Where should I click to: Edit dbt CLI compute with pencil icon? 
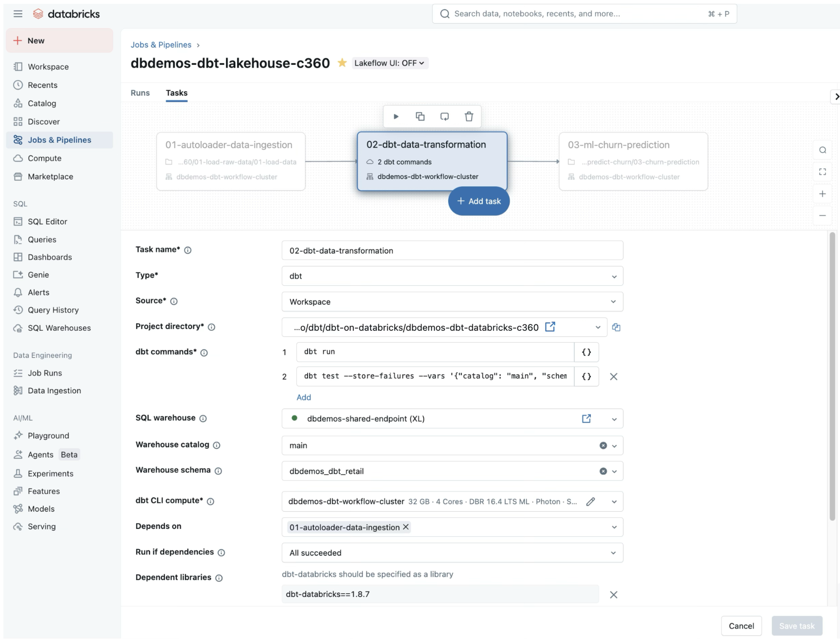tap(591, 502)
